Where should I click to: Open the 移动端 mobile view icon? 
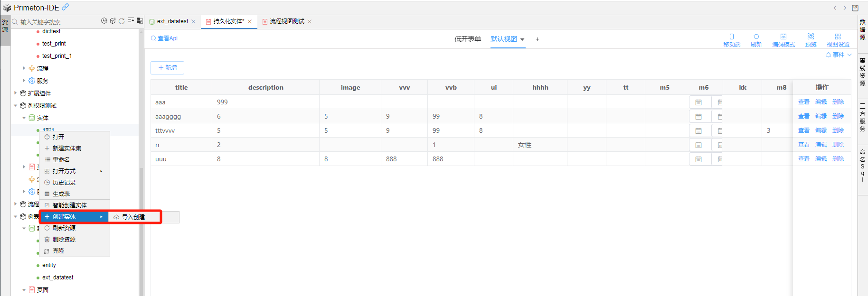(732, 40)
